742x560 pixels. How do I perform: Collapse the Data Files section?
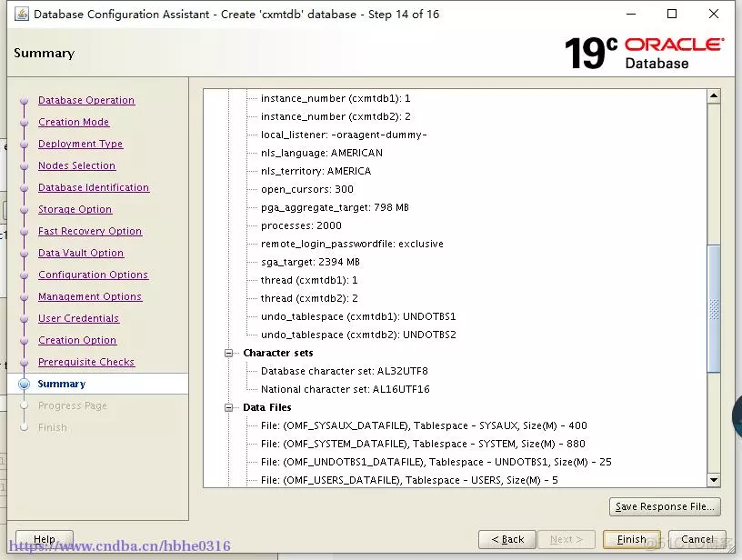229,407
